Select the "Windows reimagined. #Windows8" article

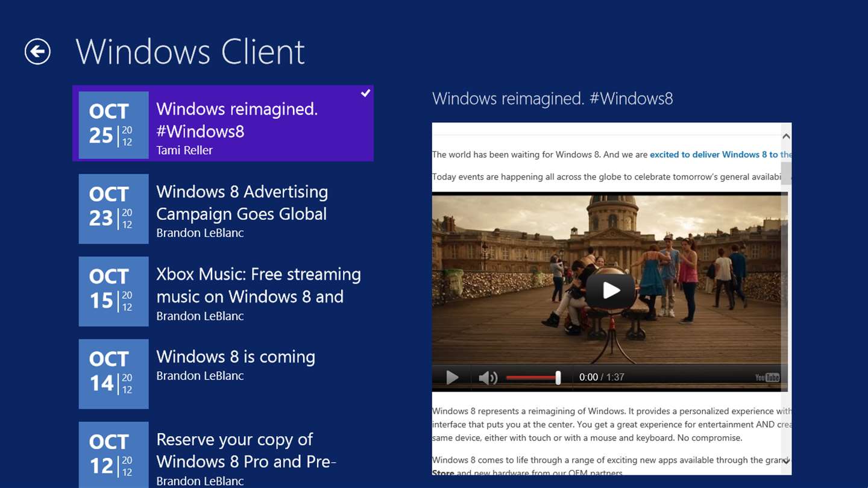tap(223, 123)
